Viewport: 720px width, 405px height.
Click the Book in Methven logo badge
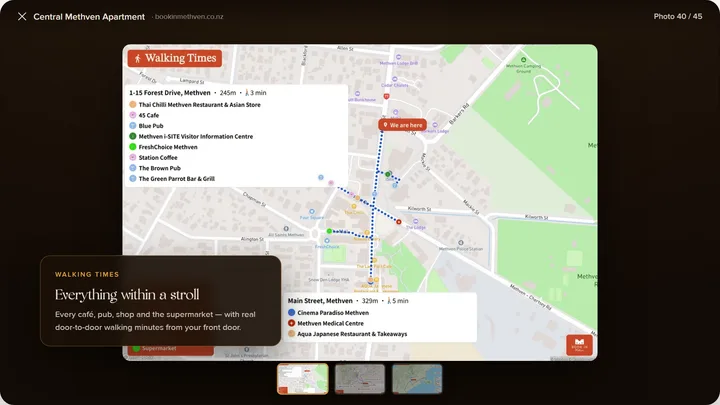click(579, 345)
